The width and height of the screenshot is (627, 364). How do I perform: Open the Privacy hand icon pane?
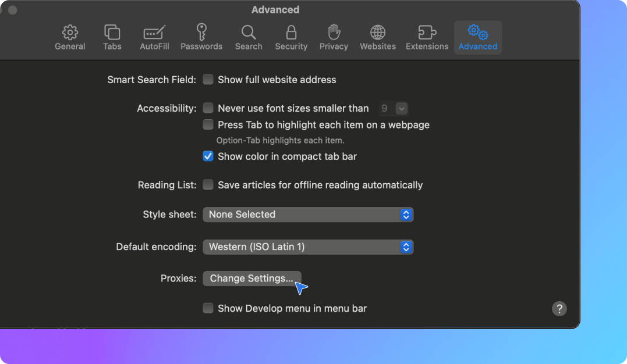point(334,33)
